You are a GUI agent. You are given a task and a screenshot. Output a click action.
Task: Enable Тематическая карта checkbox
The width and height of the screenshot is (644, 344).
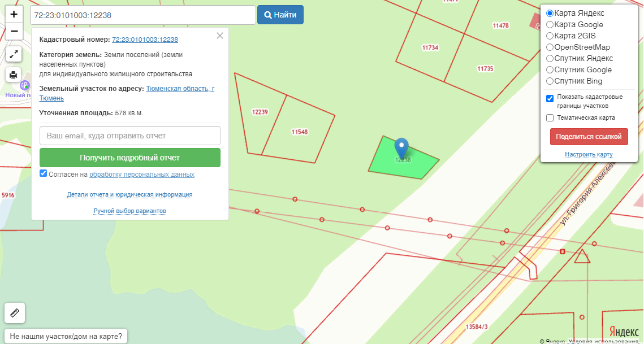pos(550,118)
